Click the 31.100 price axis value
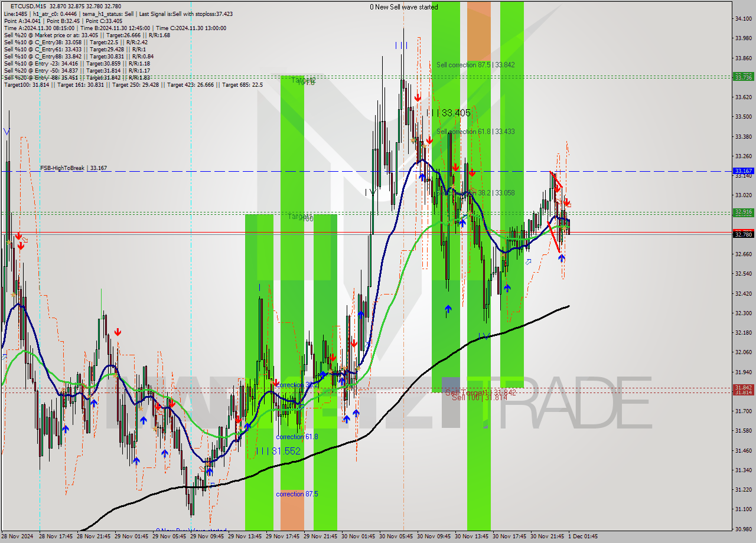The image size is (756, 543). coord(743,509)
